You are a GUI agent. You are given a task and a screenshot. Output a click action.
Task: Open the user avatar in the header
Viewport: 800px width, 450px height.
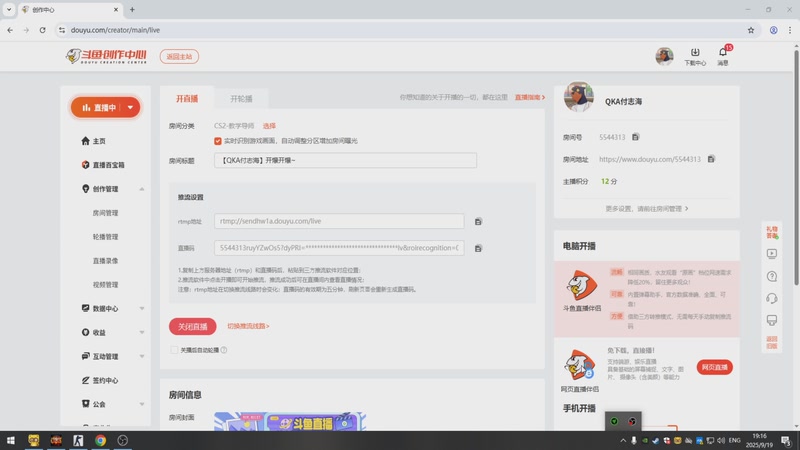[664, 56]
